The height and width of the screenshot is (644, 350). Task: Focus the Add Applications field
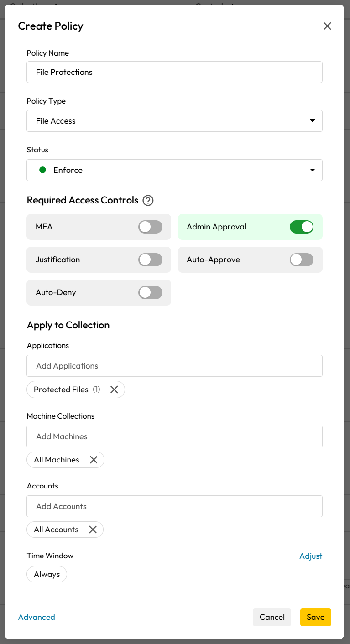tap(174, 366)
